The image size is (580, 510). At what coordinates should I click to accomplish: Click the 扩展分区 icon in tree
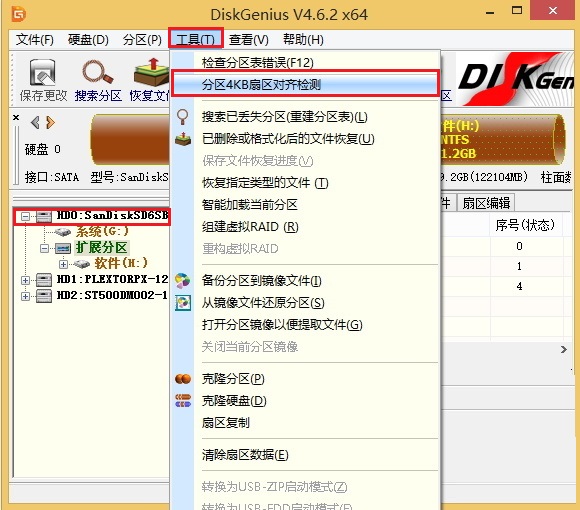(x=63, y=248)
